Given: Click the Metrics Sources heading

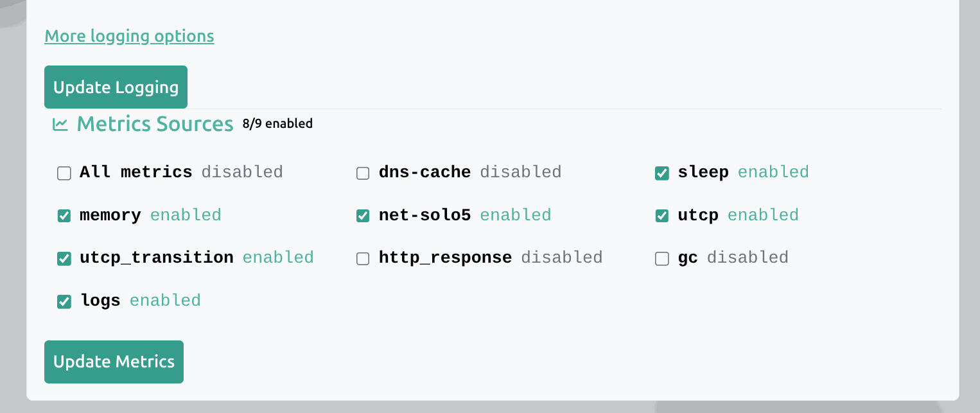Looking at the screenshot, I should tap(155, 124).
